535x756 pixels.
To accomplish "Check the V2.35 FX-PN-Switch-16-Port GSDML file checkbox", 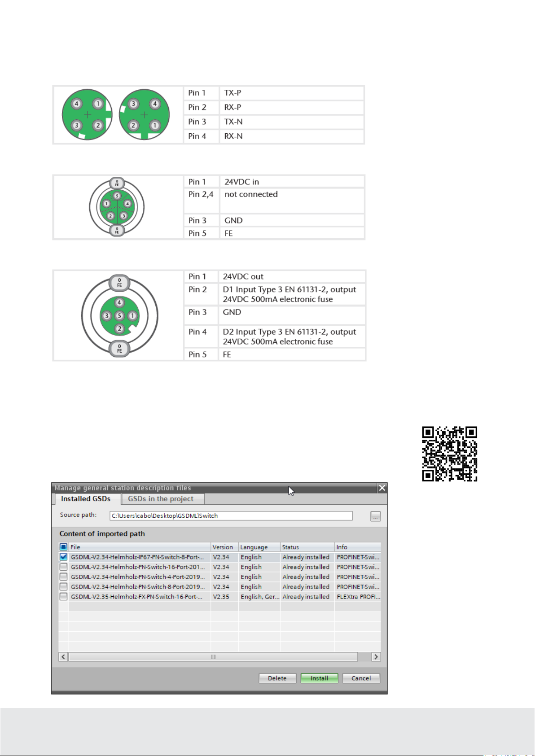I will coord(63,596).
